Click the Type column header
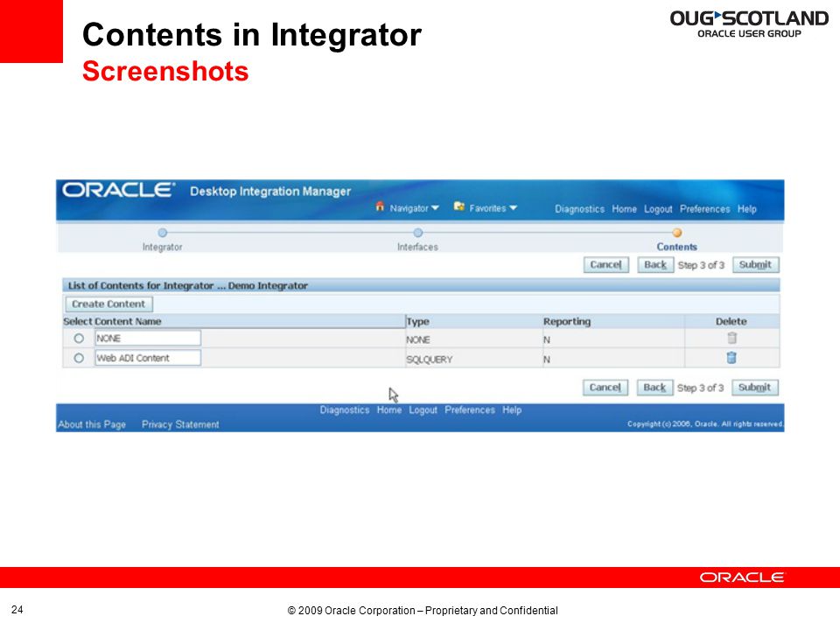Image resolution: width=840 pixels, height=630 pixels. (x=418, y=321)
